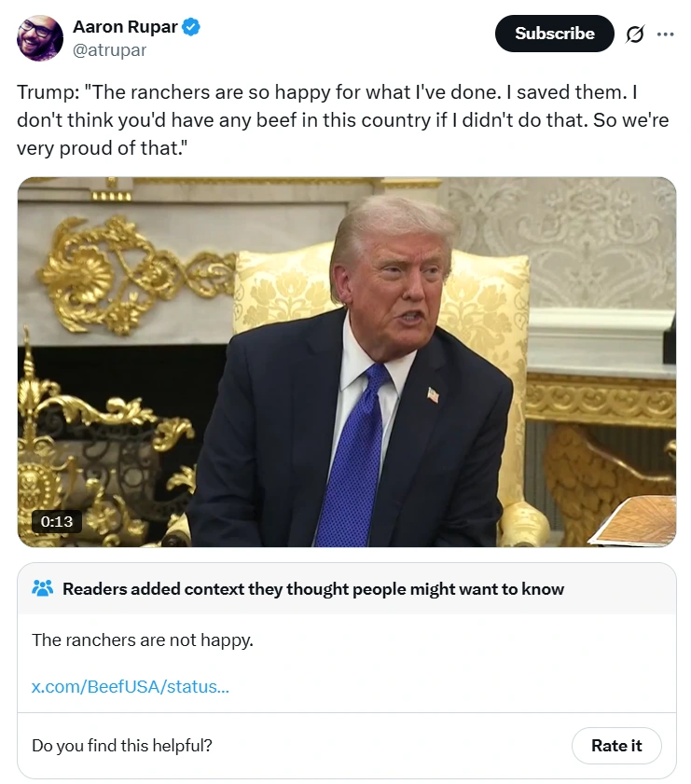The image size is (691, 784).
Task: Open the @atrupar handle link
Action: (x=109, y=50)
